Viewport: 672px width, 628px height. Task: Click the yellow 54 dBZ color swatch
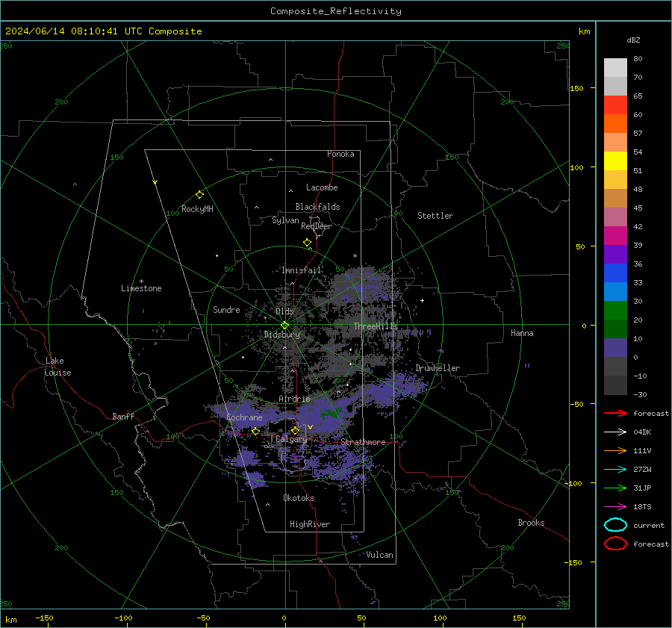615,161
